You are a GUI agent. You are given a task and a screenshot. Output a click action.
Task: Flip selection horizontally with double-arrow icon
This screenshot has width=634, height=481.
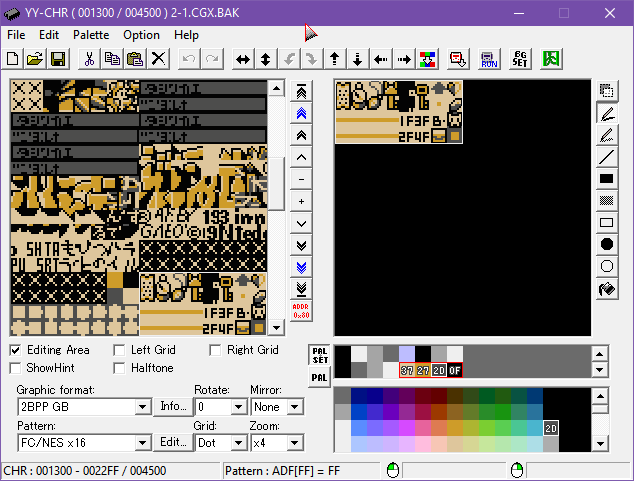(242, 59)
